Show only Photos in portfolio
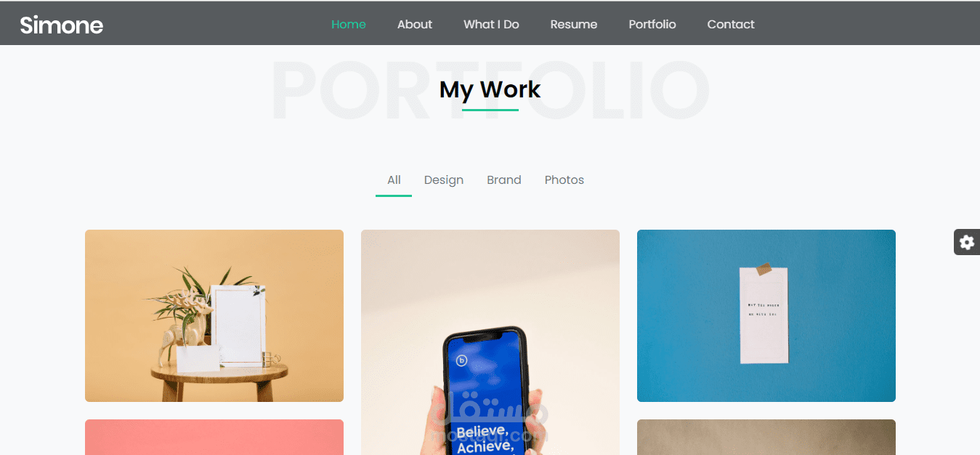The height and width of the screenshot is (455, 980). [564, 180]
